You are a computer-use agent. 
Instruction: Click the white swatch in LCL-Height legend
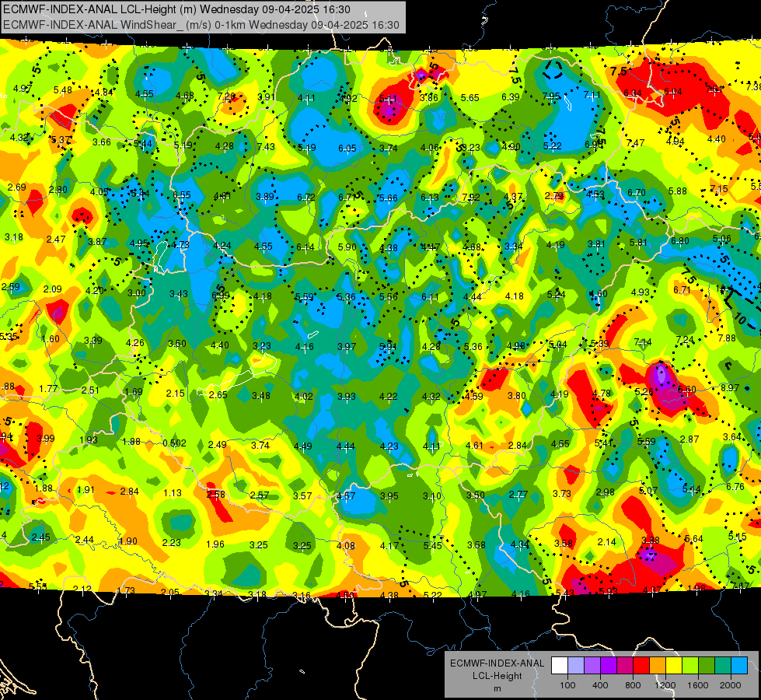560,666
